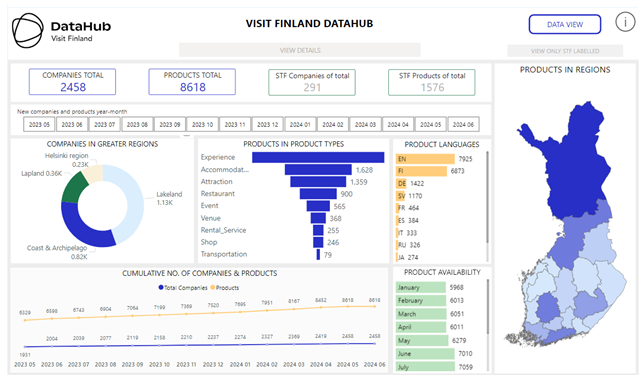
Task: Click the Total Companies legend item
Action: (x=183, y=288)
